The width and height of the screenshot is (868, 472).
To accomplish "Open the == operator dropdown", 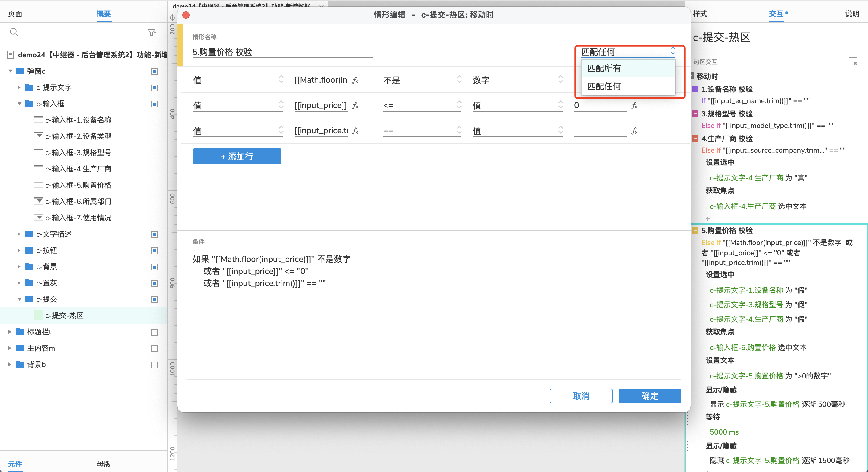I will pyautogui.click(x=422, y=131).
